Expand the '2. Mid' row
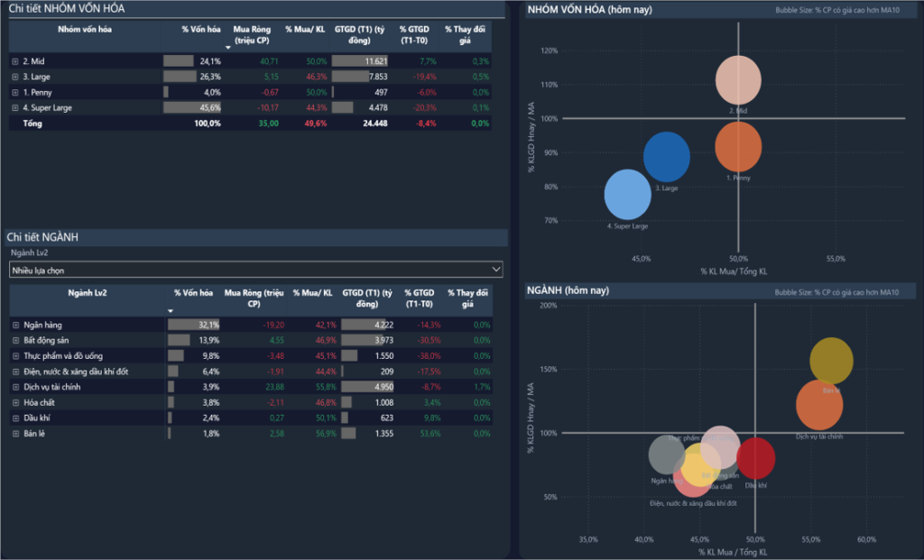The image size is (924, 560). (x=15, y=61)
